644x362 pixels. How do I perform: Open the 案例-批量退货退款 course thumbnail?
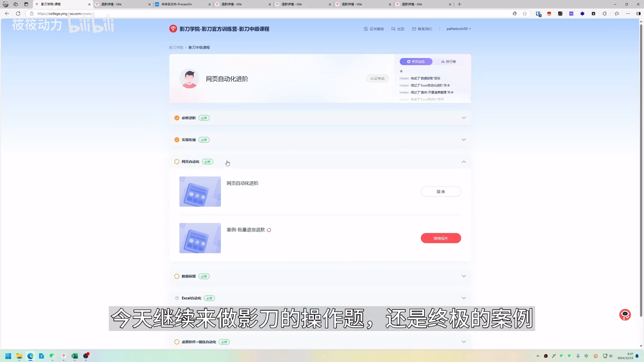pos(200,238)
